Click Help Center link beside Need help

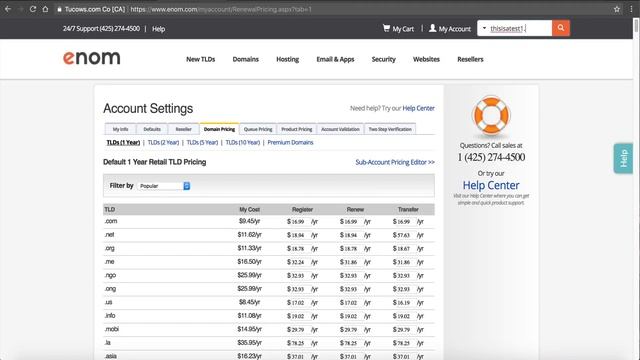point(418,108)
